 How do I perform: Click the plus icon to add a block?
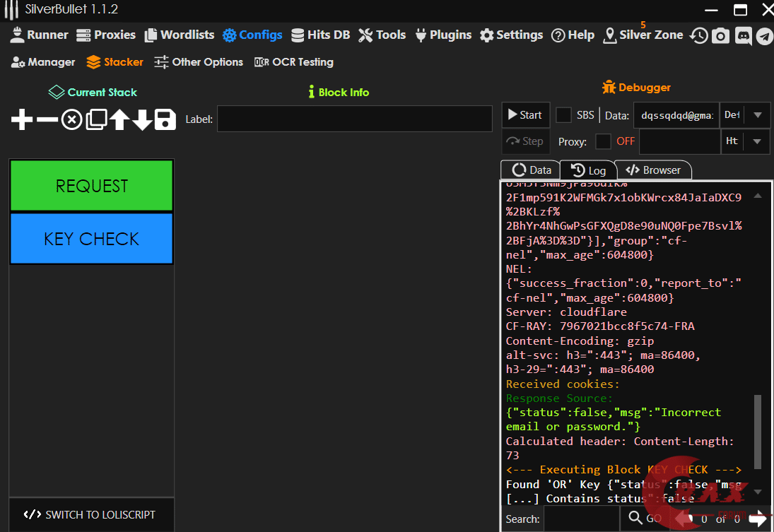(x=22, y=119)
